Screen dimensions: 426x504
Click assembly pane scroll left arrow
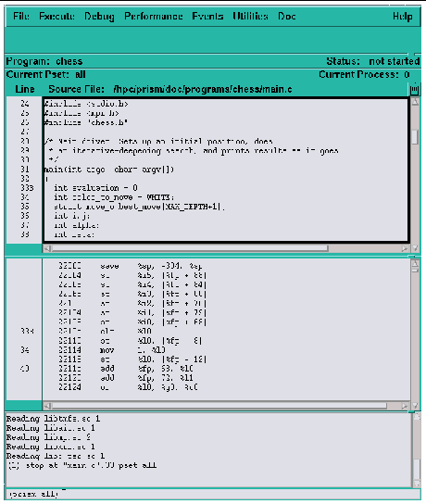pyautogui.click(x=47, y=406)
